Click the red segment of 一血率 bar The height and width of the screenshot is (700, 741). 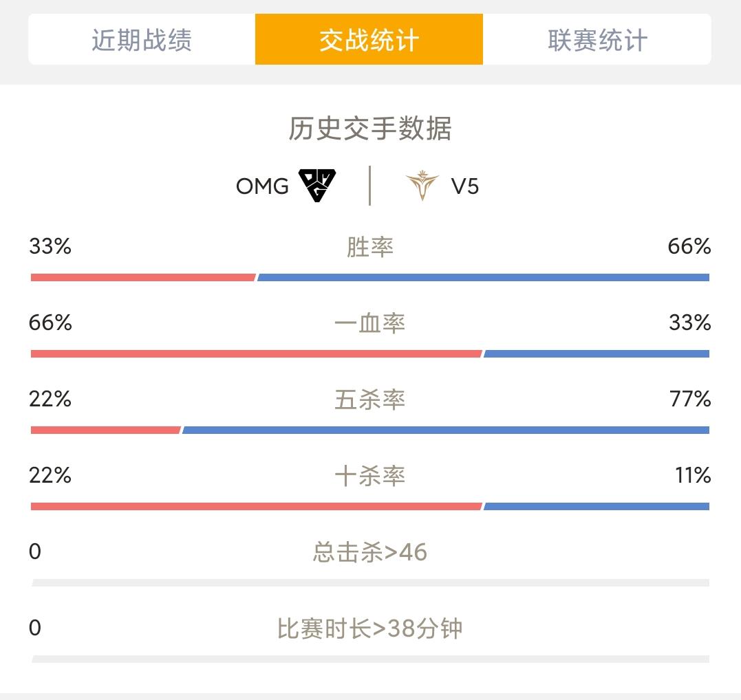pos(256,353)
